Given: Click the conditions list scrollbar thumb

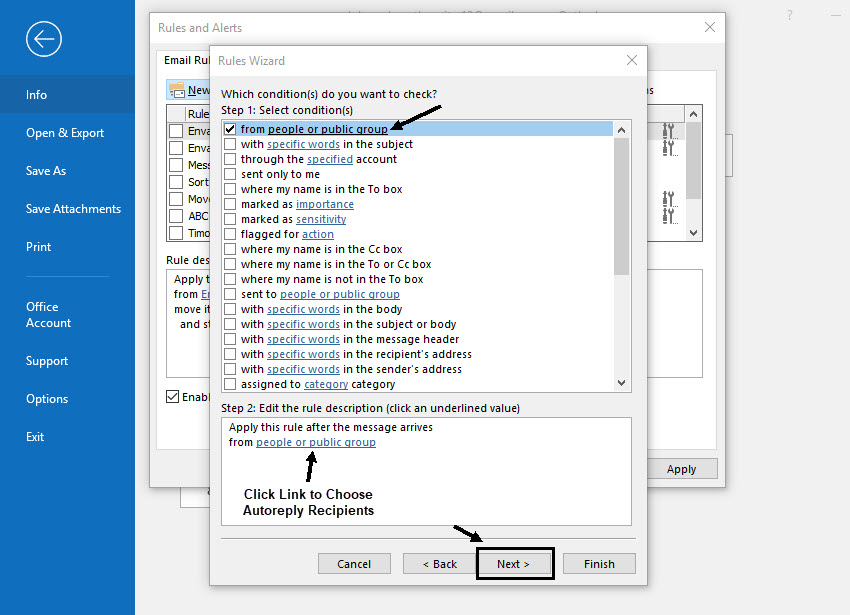Looking at the screenshot, I should coord(622,206).
